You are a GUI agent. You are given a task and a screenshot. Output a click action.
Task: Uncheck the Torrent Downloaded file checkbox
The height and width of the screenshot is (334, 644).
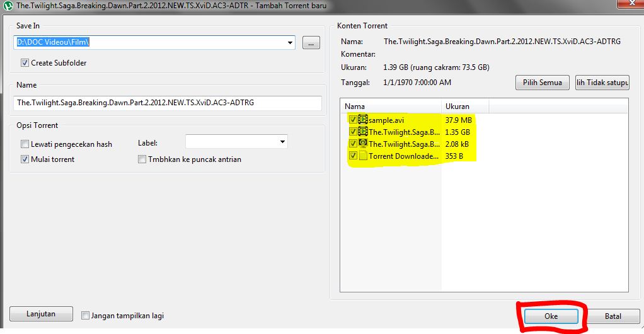352,156
